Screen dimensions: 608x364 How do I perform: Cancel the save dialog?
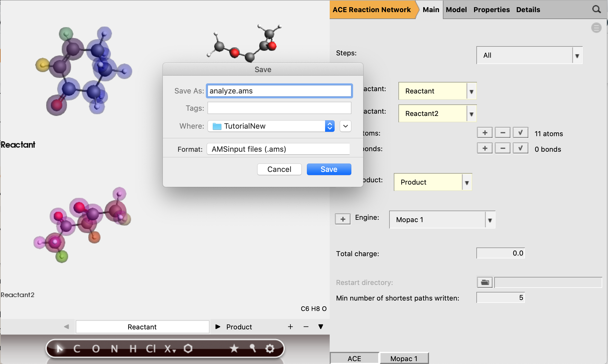pyautogui.click(x=279, y=169)
